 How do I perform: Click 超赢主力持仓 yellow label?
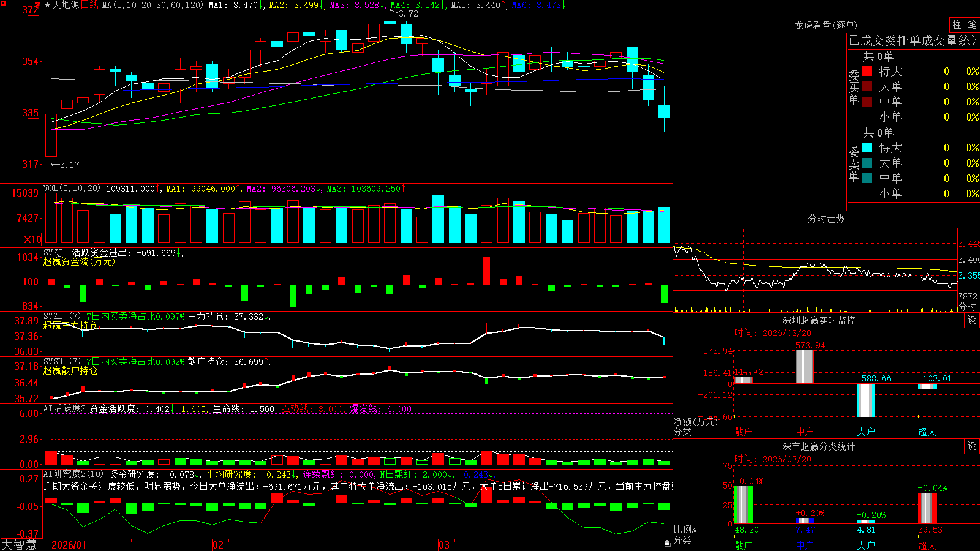pyautogui.click(x=70, y=325)
